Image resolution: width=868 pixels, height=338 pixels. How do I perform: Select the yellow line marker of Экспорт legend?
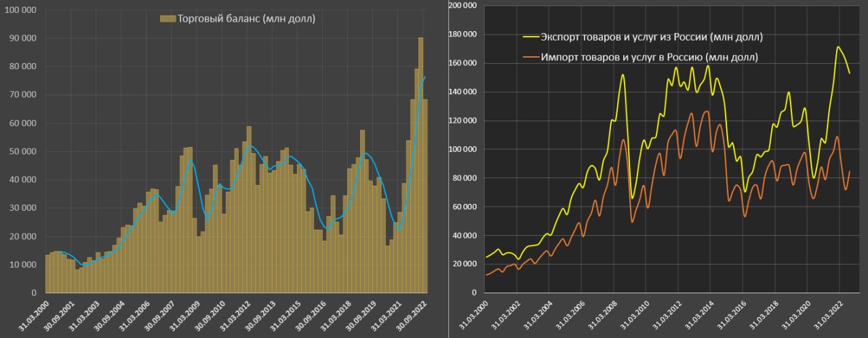pos(530,37)
